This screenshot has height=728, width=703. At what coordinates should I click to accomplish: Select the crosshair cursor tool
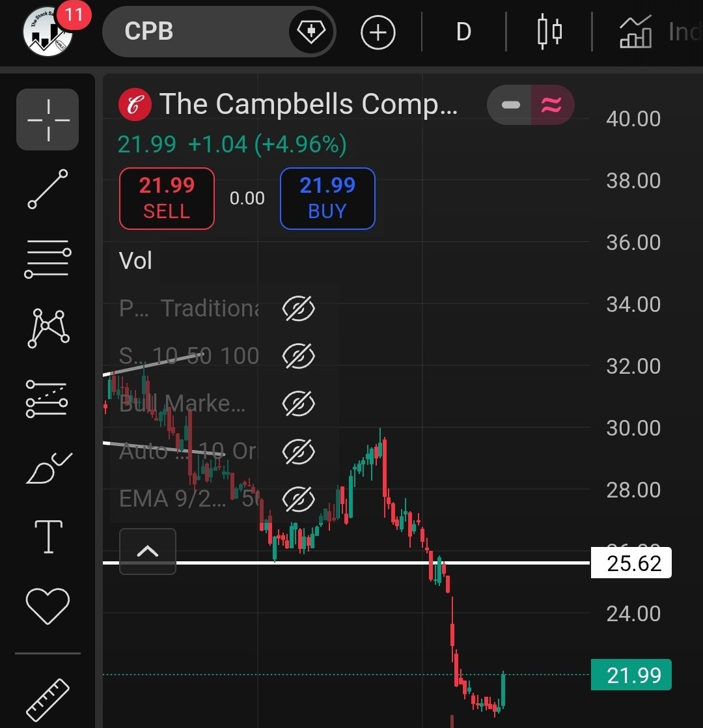[x=48, y=120]
